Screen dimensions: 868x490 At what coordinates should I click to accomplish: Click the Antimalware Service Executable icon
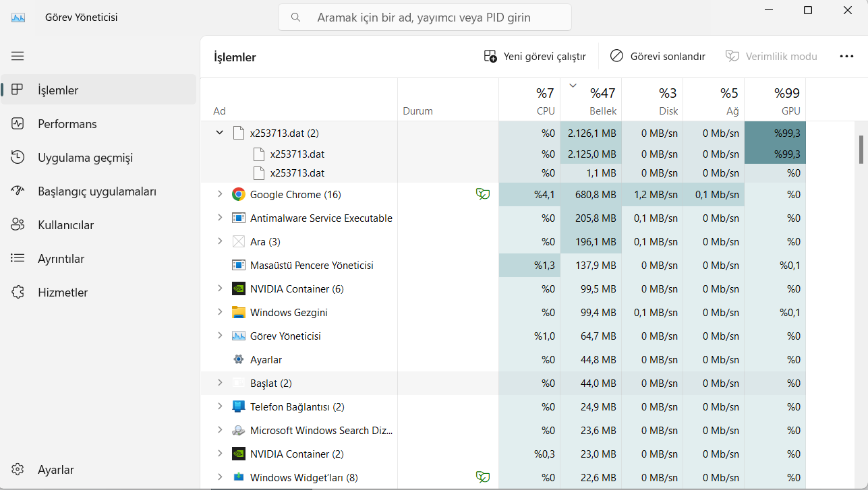coord(238,218)
